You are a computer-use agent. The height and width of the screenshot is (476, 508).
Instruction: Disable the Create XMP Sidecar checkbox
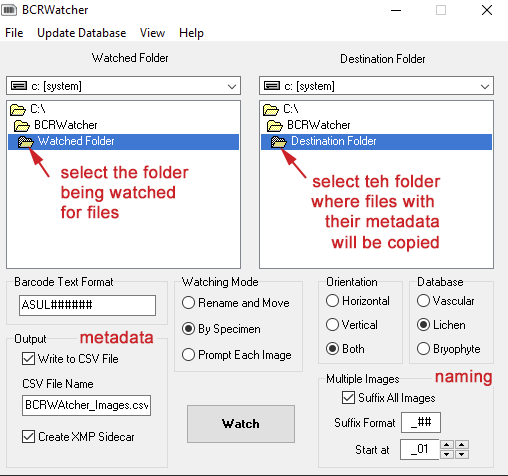pyautogui.click(x=28, y=437)
